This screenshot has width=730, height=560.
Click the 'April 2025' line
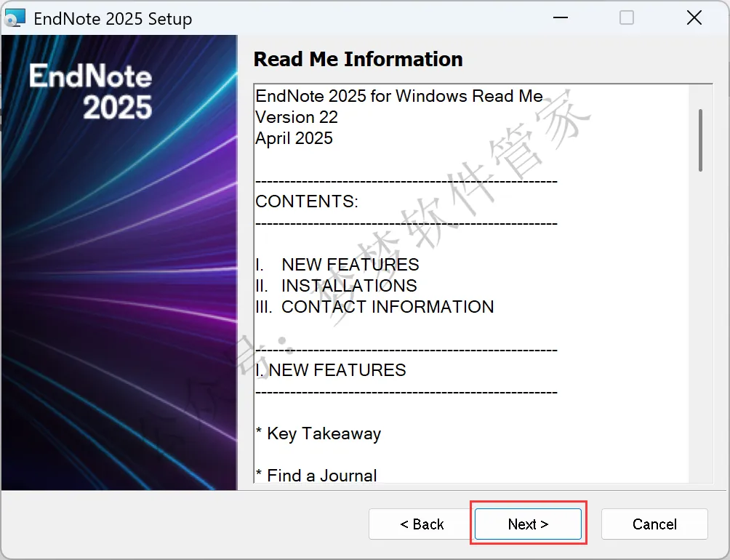pyautogui.click(x=294, y=138)
